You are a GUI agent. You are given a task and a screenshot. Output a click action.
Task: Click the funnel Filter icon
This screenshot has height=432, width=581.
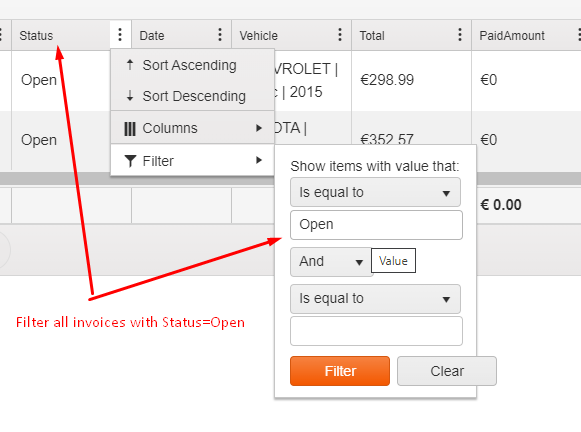point(130,161)
